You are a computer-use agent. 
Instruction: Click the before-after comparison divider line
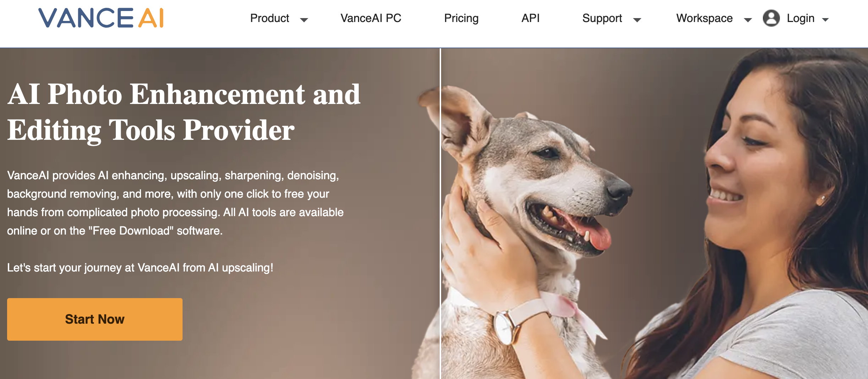point(440,213)
